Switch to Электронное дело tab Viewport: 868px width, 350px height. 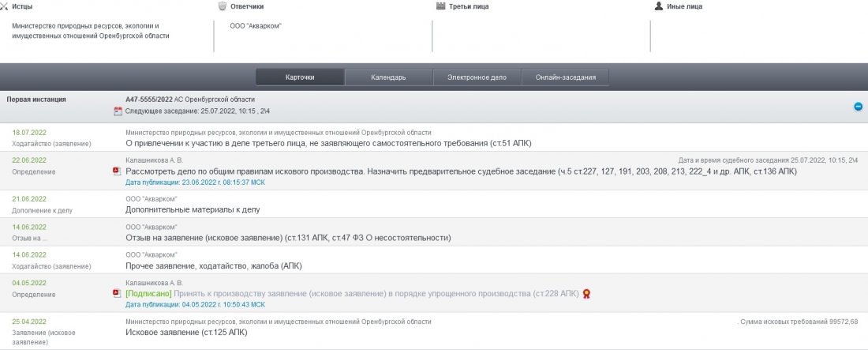click(x=477, y=77)
